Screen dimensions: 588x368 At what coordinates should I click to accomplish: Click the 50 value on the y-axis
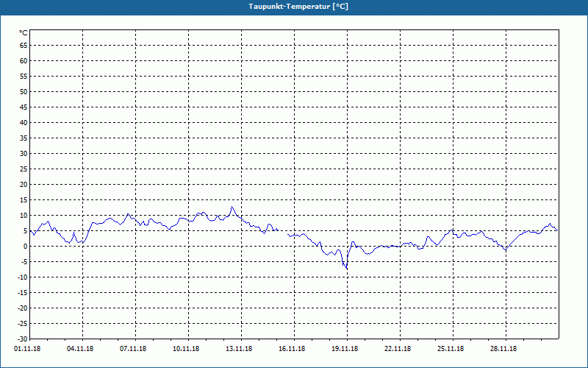24,91
